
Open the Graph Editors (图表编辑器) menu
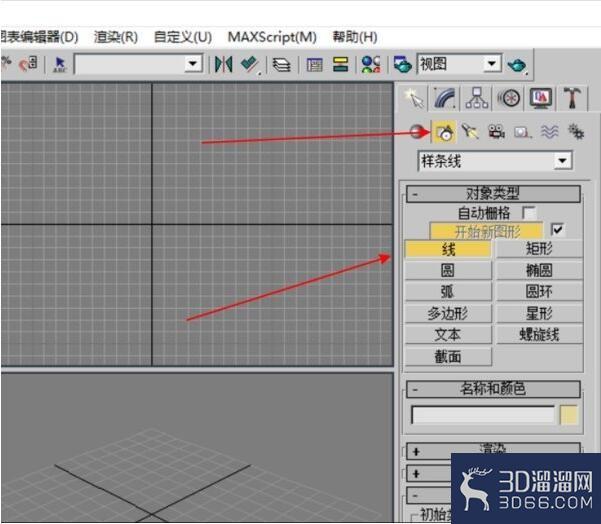coord(39,37)
